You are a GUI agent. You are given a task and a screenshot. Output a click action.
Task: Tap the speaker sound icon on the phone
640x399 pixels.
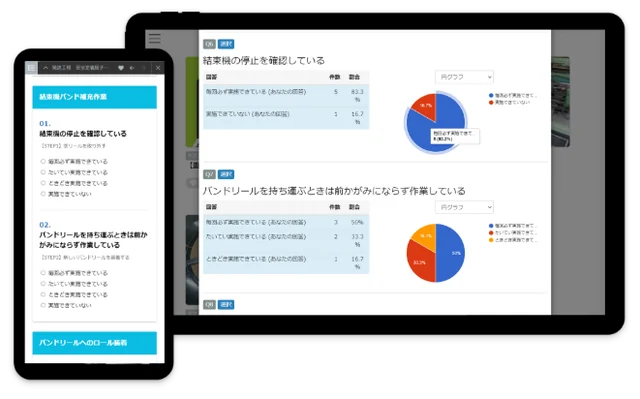(x=132, y=68)
